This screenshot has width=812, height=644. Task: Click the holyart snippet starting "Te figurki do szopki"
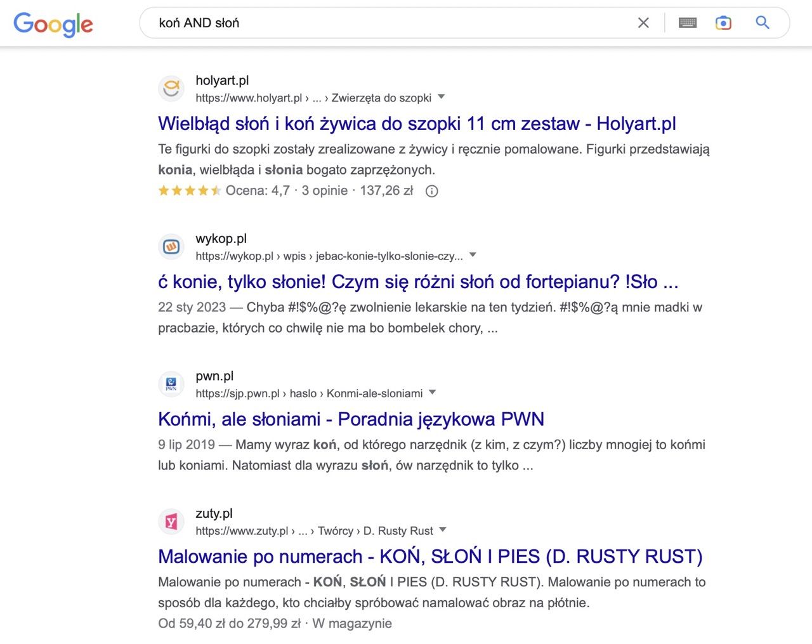point(434,159)
